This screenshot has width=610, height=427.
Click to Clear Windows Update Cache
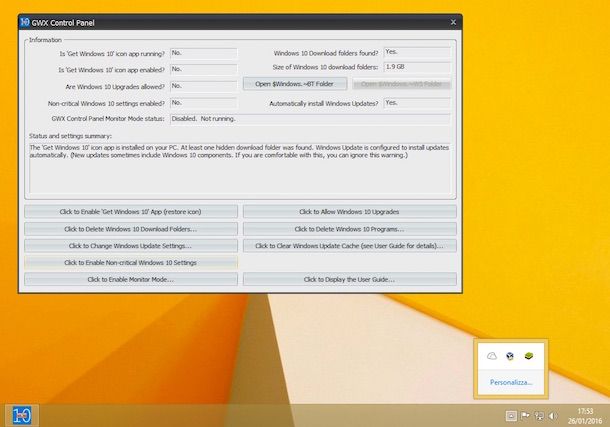pyautogui.click(x=349, y=245)
